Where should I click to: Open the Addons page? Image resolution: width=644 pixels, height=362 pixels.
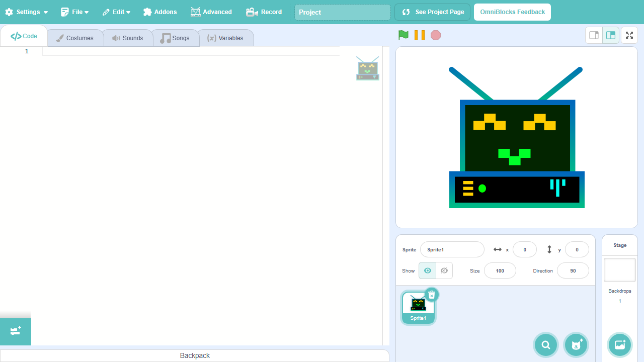[x=160, y=12]
